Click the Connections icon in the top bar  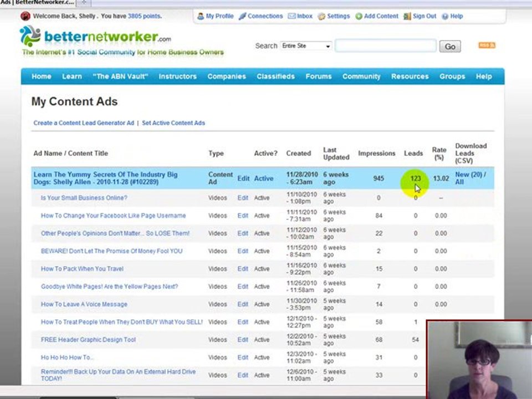pyautogui.click(x=242, y=16)
